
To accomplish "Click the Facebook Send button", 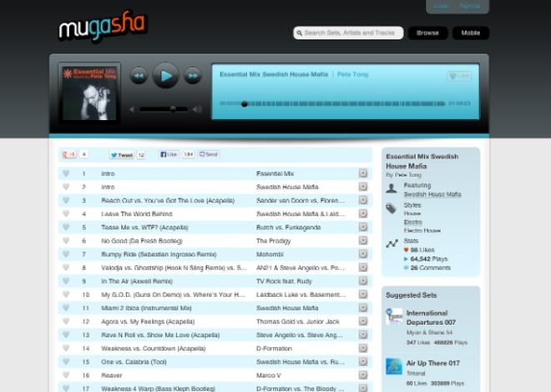I will (209, 154).
